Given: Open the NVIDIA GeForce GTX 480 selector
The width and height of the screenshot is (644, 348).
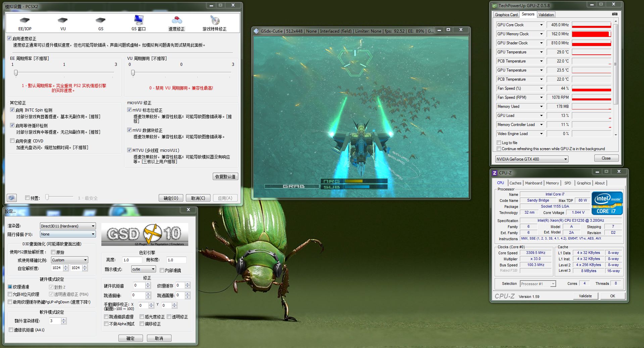Looking at the screenshot, I should pyautogui.click(x=532, y=159).
